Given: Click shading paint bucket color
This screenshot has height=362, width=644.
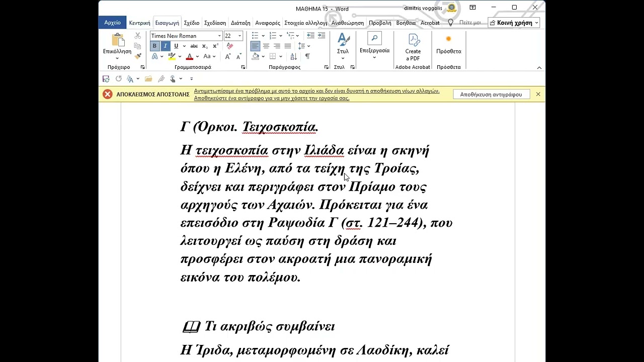Looking at the screenshot, I should pos(256,56).
